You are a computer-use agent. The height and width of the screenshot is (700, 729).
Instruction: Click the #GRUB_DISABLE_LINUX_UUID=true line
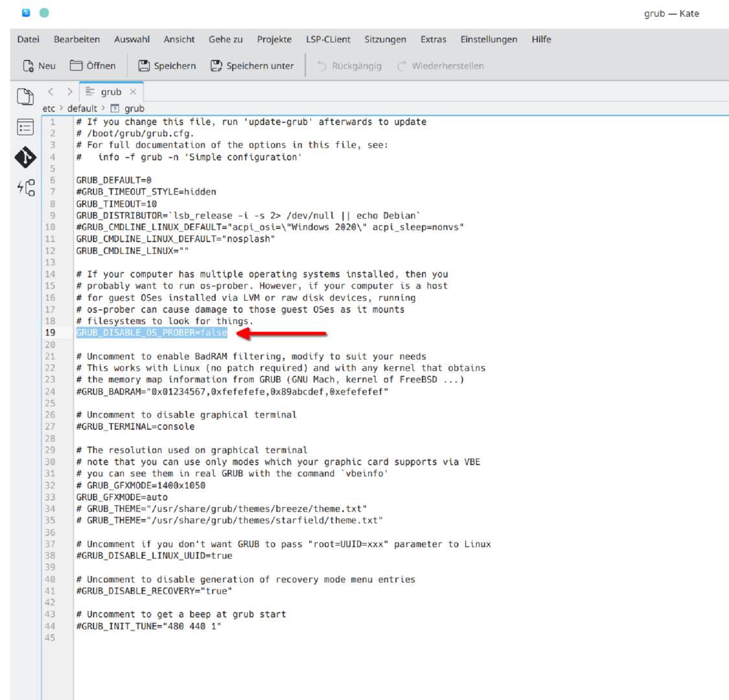[x=154, y=556]
